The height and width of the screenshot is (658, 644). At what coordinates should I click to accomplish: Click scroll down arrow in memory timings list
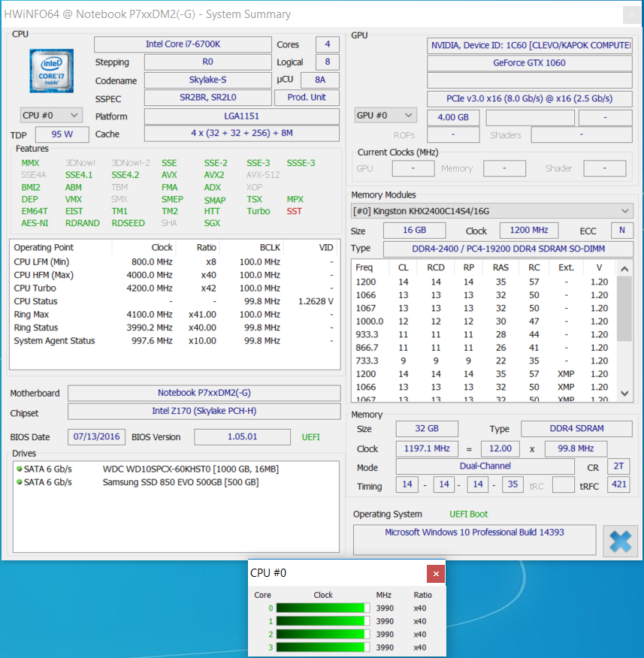pos(624,393)
